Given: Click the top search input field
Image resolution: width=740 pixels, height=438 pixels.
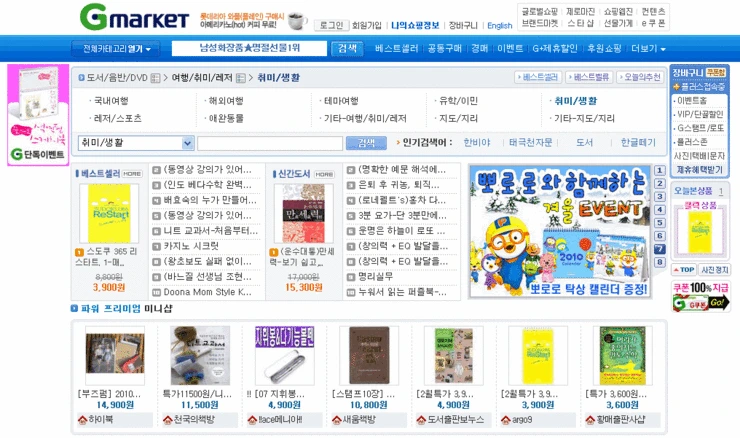Looking at the screenshot, I should pyautogui.click(x=249, y=48).
